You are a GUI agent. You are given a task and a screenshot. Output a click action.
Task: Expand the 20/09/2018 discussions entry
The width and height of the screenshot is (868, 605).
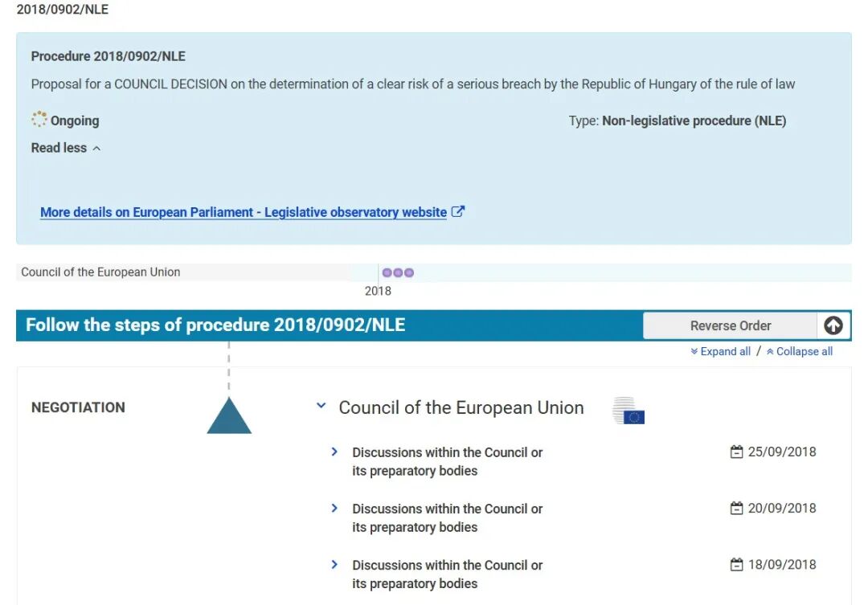coord(334,508)
